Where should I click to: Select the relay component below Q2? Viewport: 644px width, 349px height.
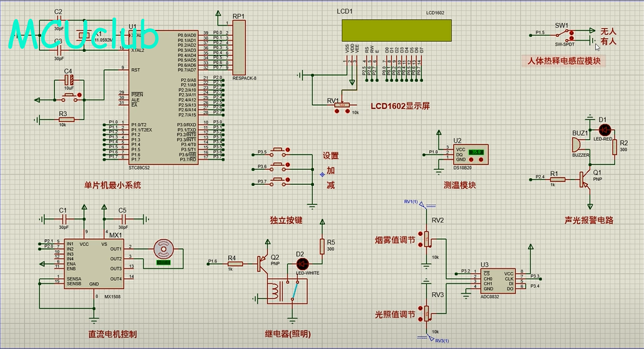(287, 292)
